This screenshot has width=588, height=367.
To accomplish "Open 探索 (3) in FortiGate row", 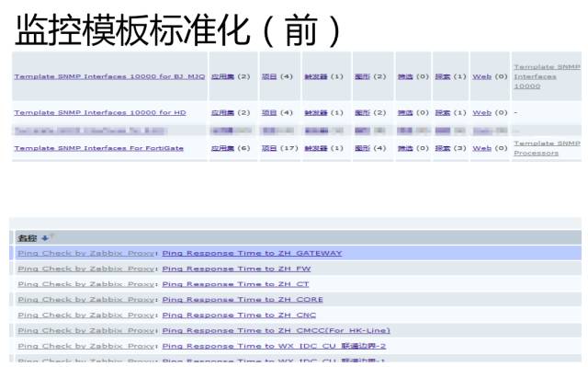I will pyautogui.click(x=443, y=148).
